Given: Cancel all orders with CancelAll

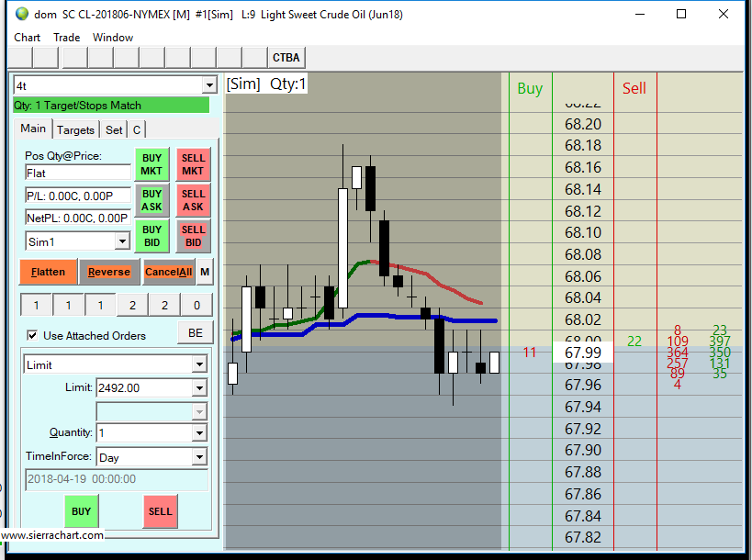Looking at the screenshot, I should click(168, 272).
